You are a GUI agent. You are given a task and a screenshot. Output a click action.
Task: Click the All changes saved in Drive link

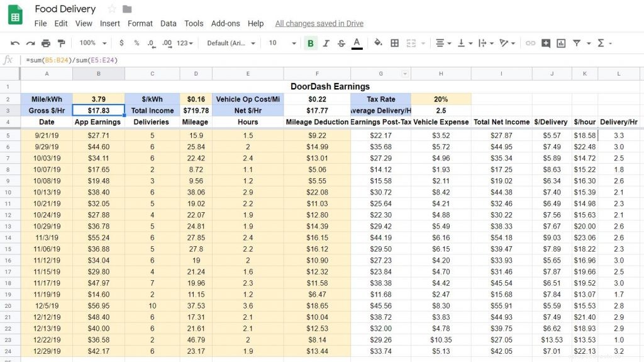pos(319,23)
